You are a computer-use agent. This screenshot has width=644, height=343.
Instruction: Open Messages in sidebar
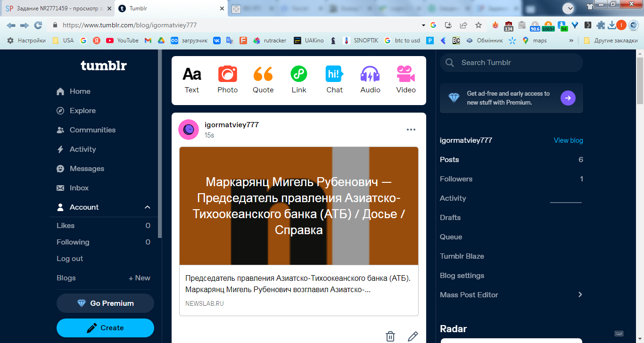(x=80, y=169)
